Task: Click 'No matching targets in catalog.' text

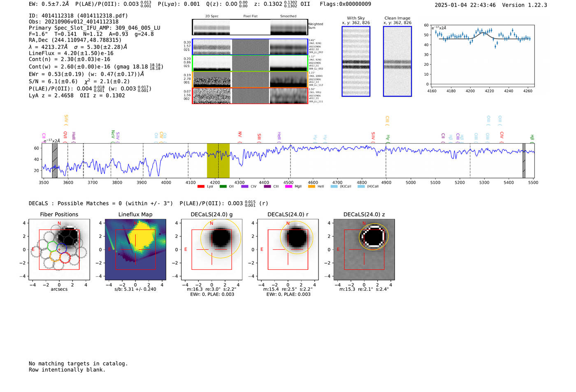Action: click(x=78, y=364)
